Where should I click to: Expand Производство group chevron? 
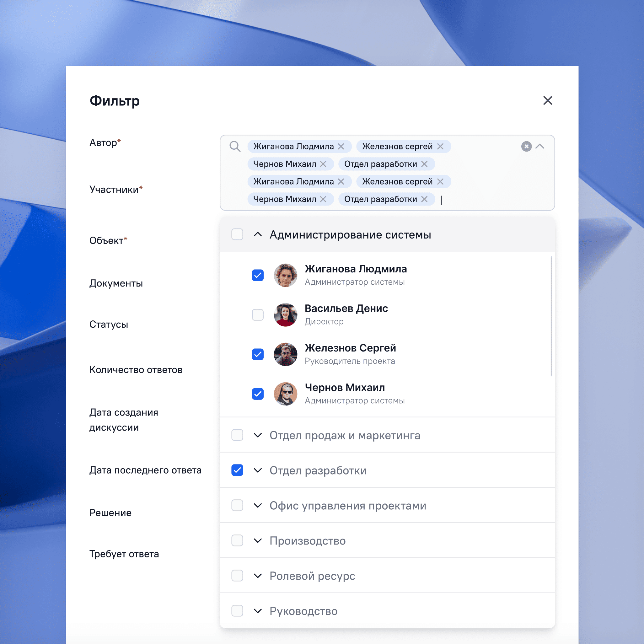point(258,540)
